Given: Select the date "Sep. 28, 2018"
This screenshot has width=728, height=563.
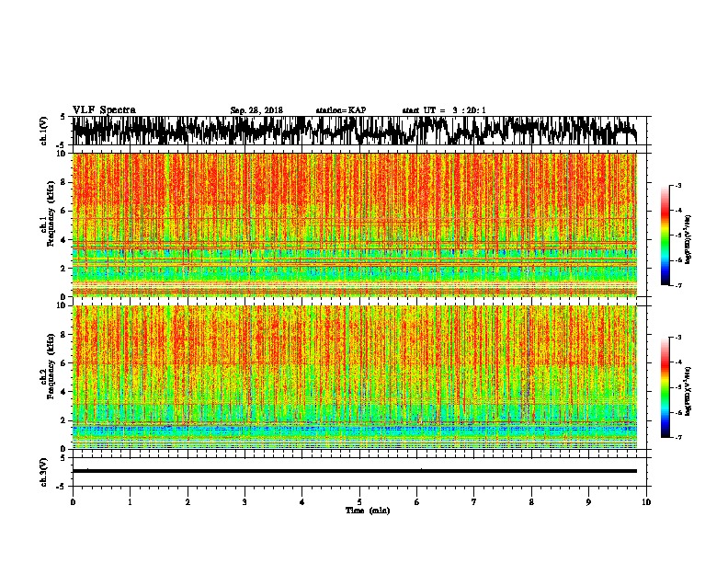Looking at the screenshot, I should point(256,110).
